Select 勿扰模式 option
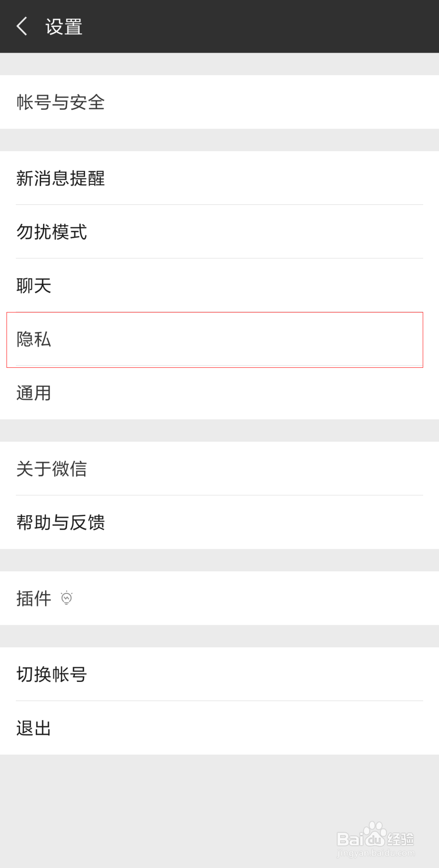439x868 pixels. pos(219,232)
